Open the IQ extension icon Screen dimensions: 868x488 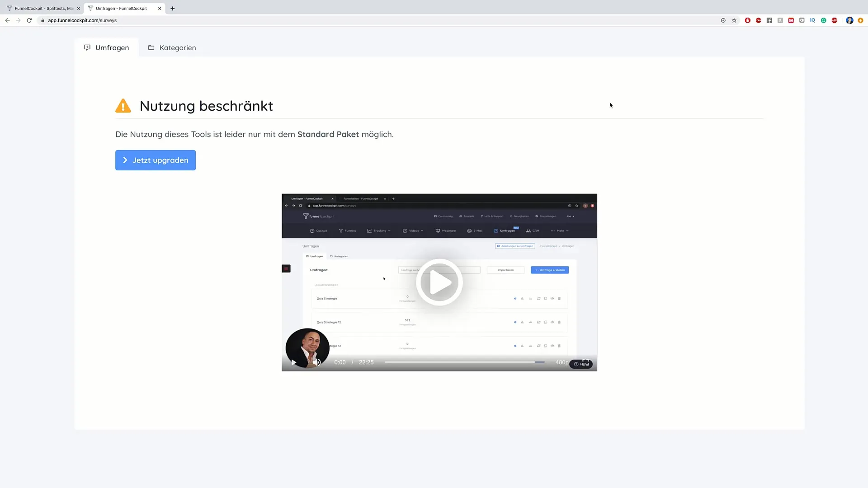coord(813,20)
